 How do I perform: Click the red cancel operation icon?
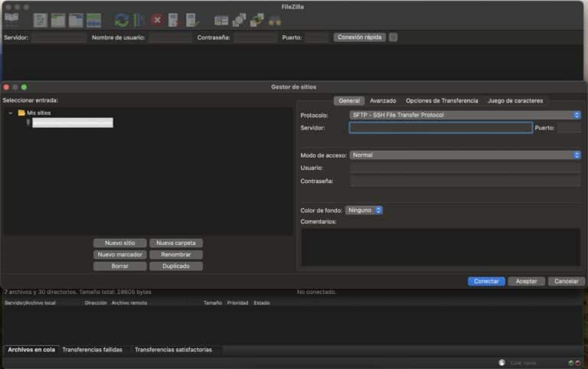coord(158,20)
